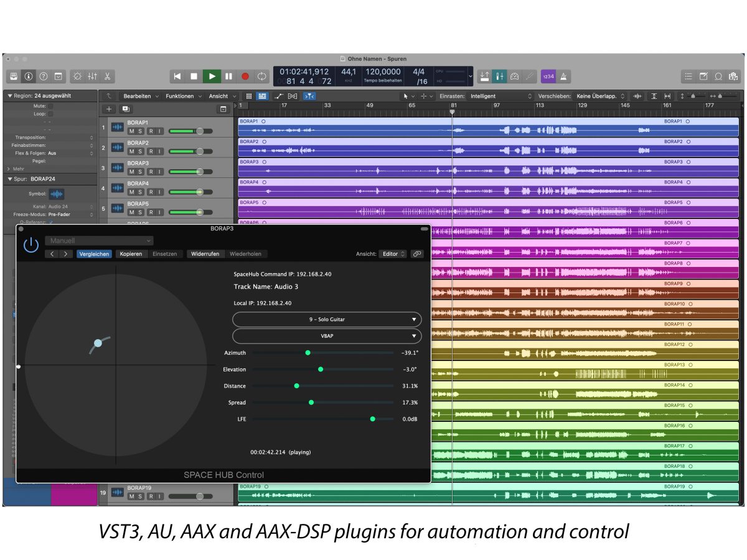Screen dimensions: 747x560
Task: Click the add track plus button
Action: click(110, 109)
